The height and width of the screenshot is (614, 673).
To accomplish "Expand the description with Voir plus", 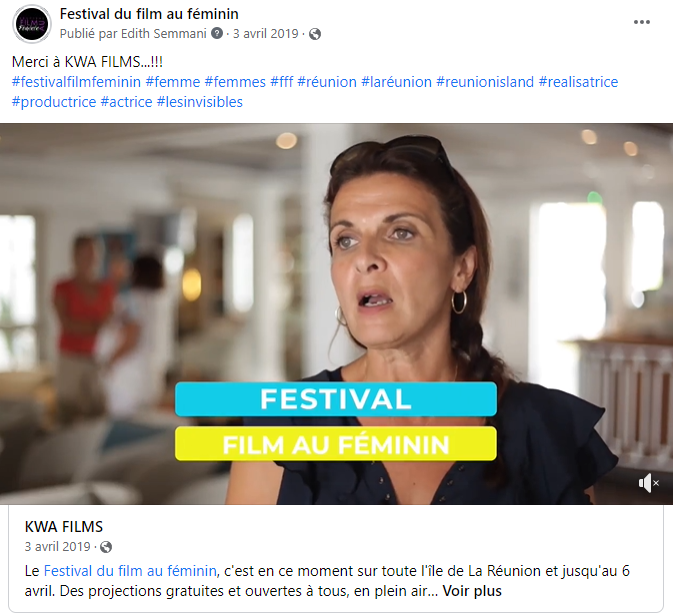I will coord(472,591).
